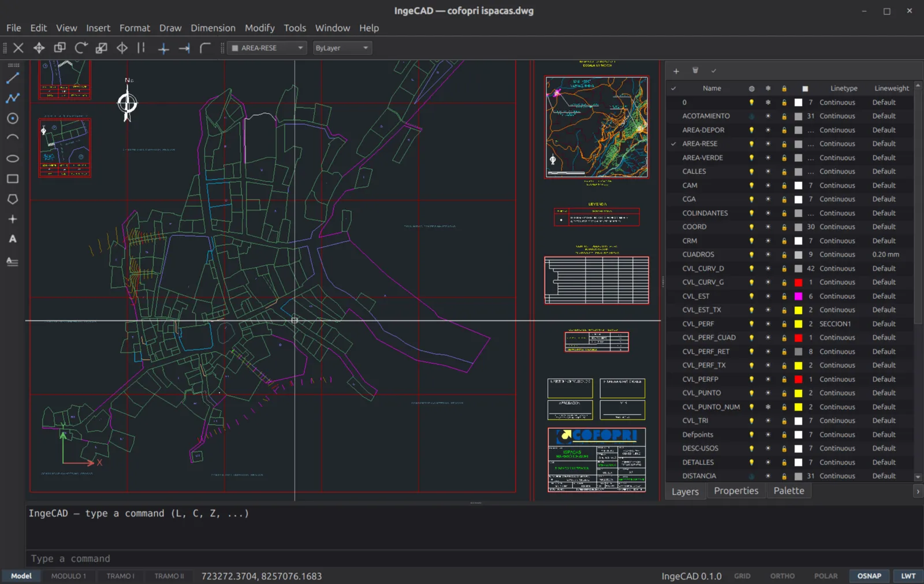Toggle lock for CALLES layer

tap(784, 172)
